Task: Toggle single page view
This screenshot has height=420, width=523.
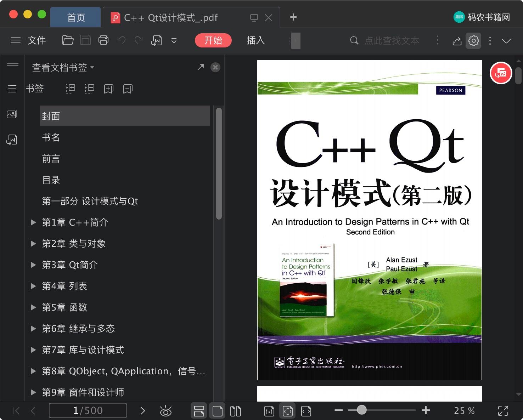Action: 217,411
